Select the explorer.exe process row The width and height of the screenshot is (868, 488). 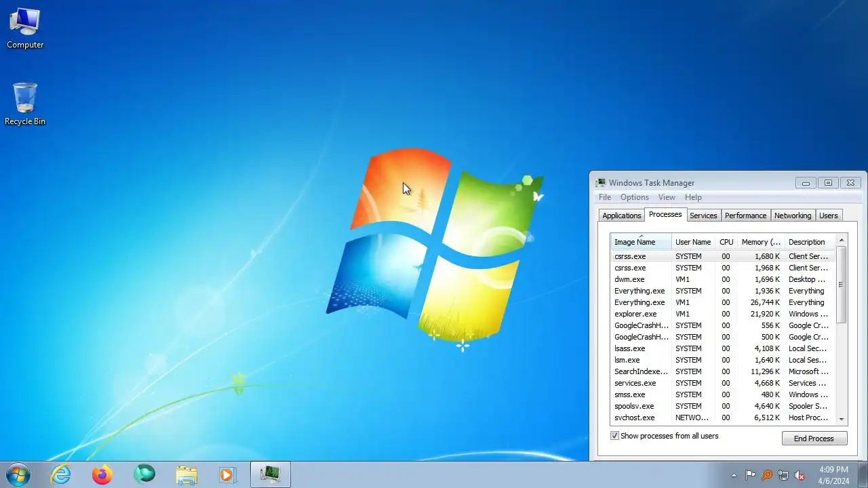click(x=723, y=314)
